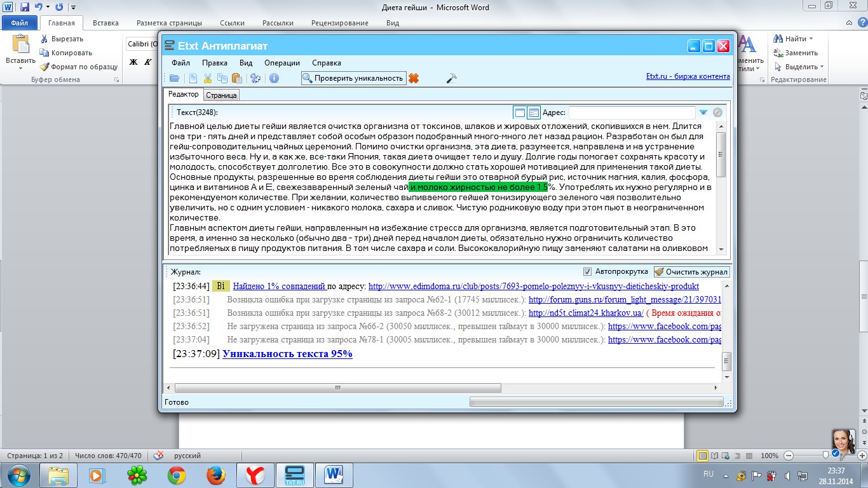Viewport: 868px width, 488px height.
Task: Open undo history dropdown arrow in Word
Action: (48, 7)
